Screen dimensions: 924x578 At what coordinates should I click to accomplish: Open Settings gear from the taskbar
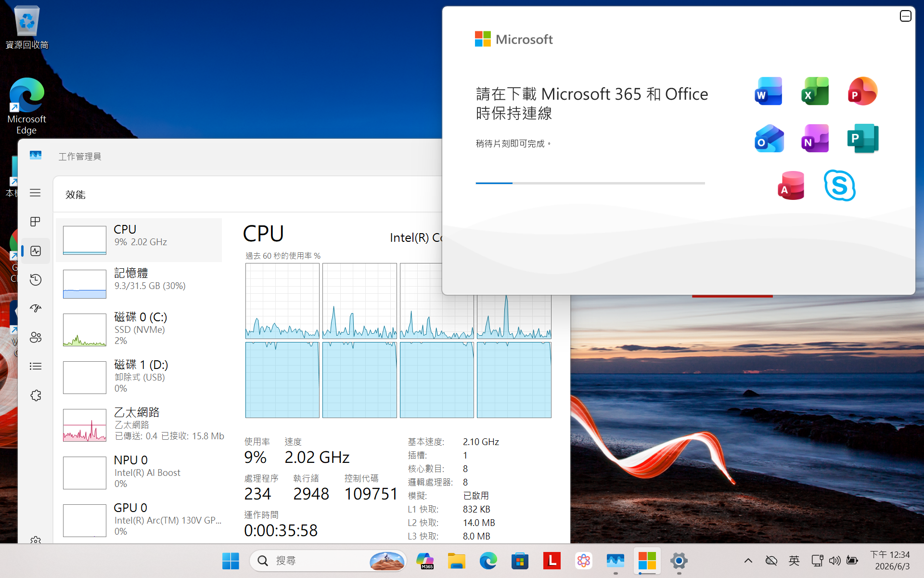point(679,561)
